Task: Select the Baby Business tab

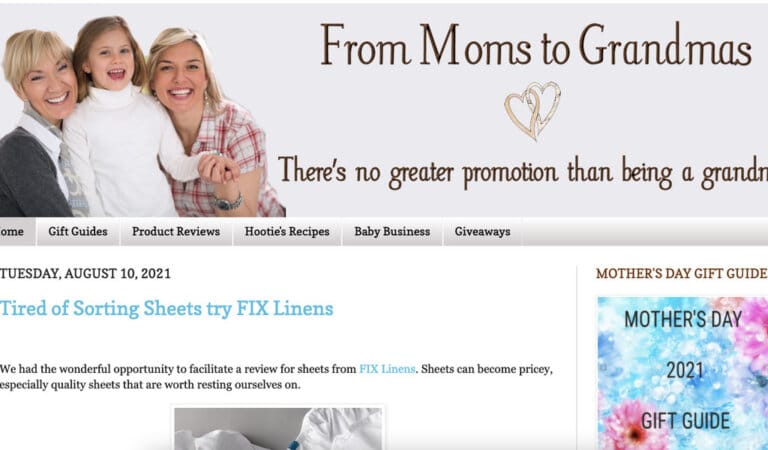Action: pos(392,232)
